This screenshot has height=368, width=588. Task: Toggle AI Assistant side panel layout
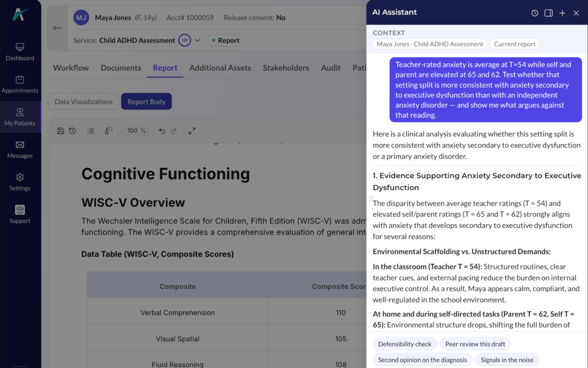(548, 13)
